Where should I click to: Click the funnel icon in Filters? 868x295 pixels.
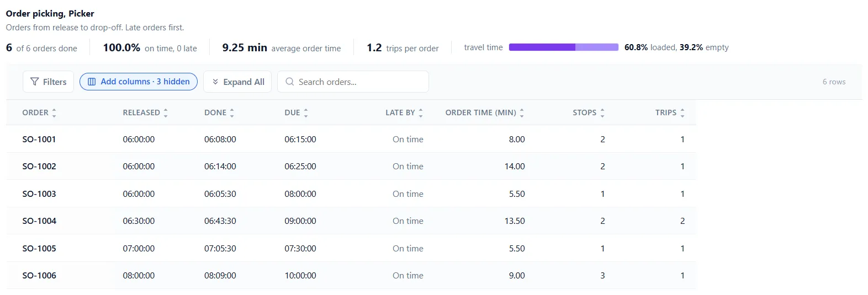[35, 82]
